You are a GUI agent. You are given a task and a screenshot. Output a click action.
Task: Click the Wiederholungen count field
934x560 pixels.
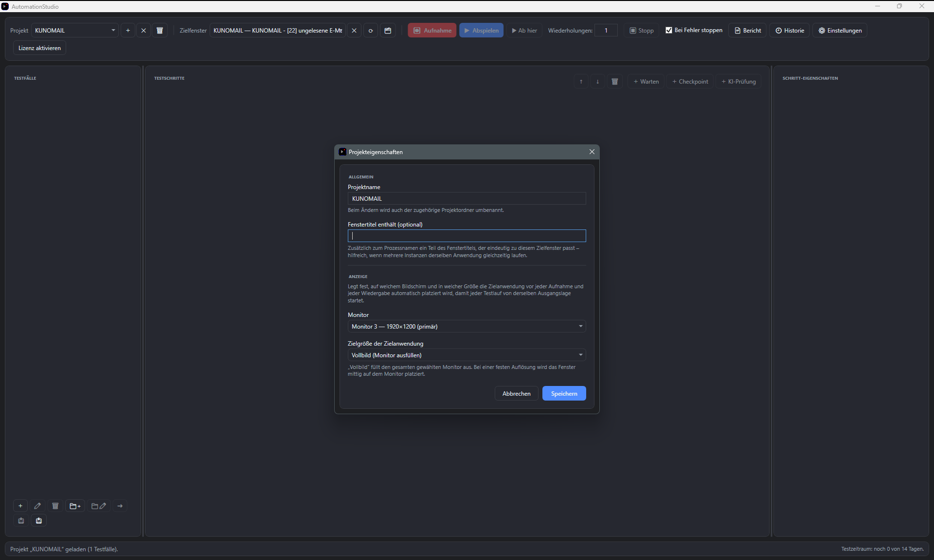[606, 30]
